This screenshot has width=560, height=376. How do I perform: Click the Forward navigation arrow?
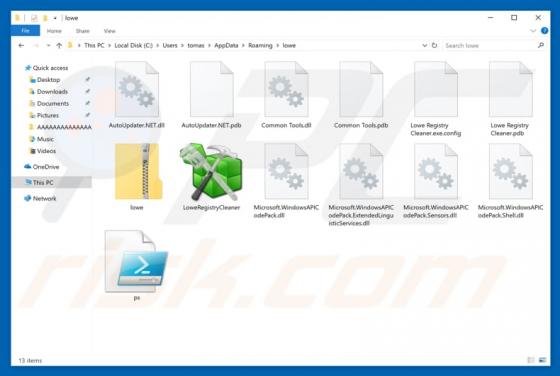(x=36, y=45)
